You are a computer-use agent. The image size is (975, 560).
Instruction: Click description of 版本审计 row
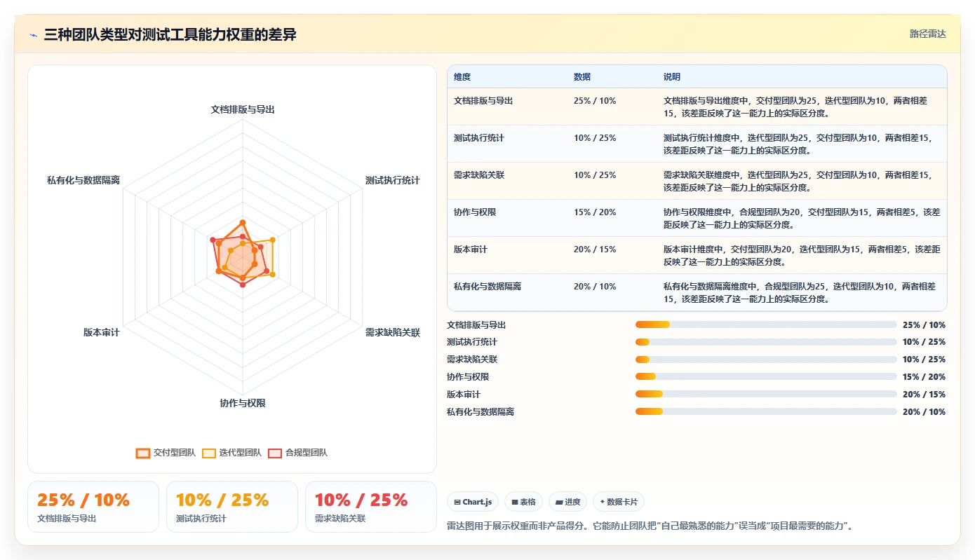pos(802,255)
